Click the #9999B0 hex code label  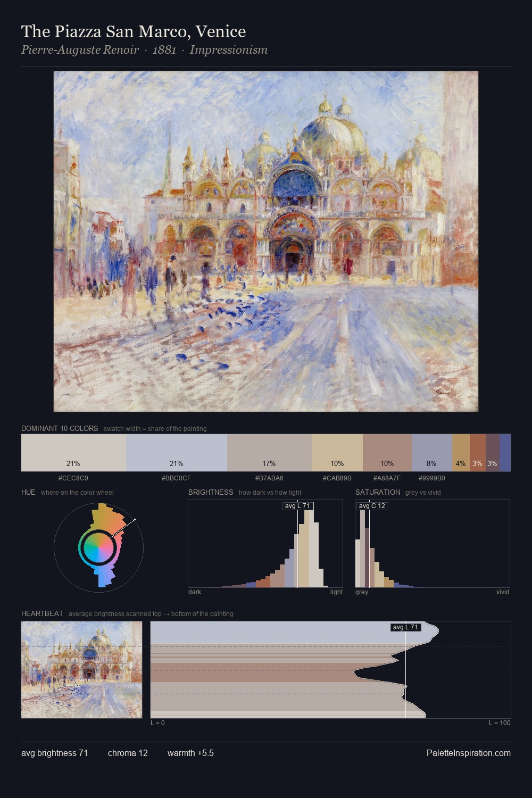(x=431, y=478)
